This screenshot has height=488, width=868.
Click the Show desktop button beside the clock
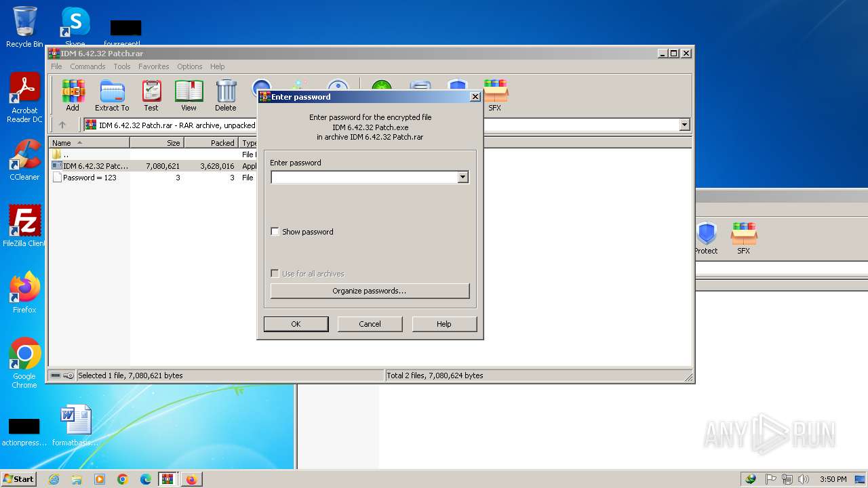[861, 479]
